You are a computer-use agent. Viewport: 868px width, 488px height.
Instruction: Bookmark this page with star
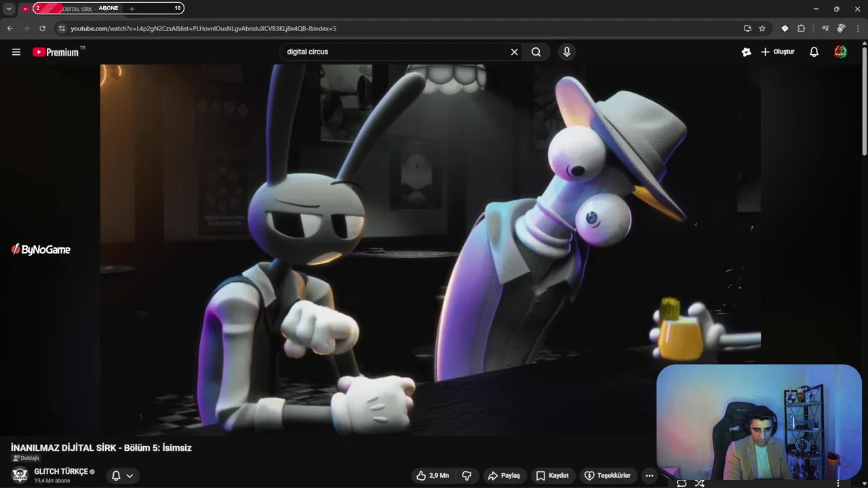pos(762,28)
